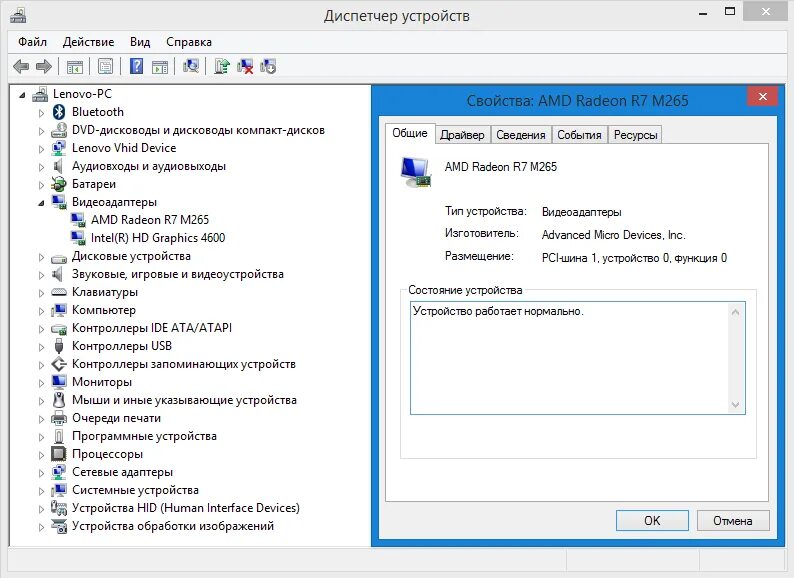
Task: Scan for hardware changes toolbar icon
Action: [191, 66]
